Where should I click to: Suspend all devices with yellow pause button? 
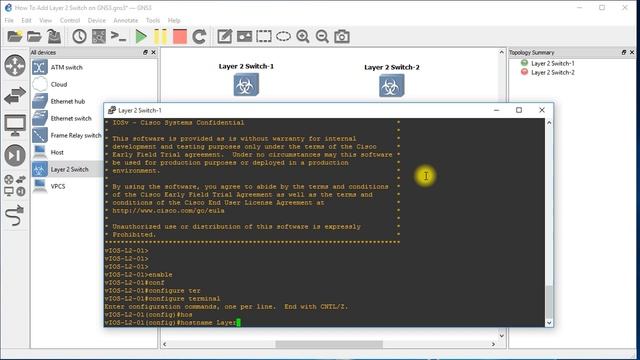click(160, 37)
